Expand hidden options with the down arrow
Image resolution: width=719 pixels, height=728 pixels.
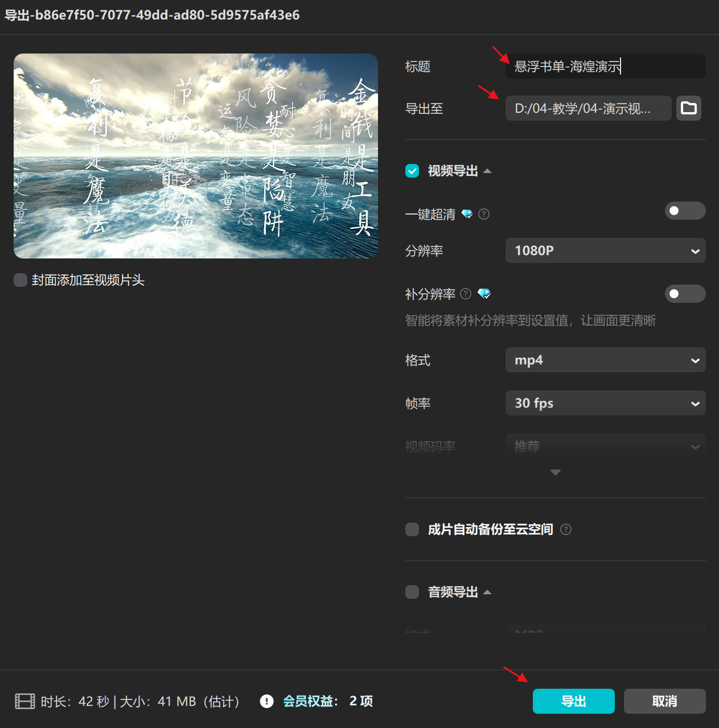click(555, 472)
